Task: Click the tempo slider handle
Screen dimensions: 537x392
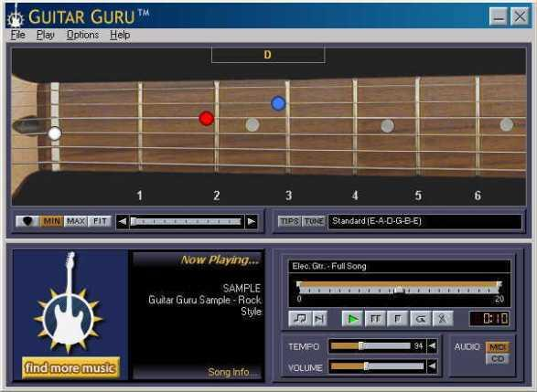Action: point(360,346)
